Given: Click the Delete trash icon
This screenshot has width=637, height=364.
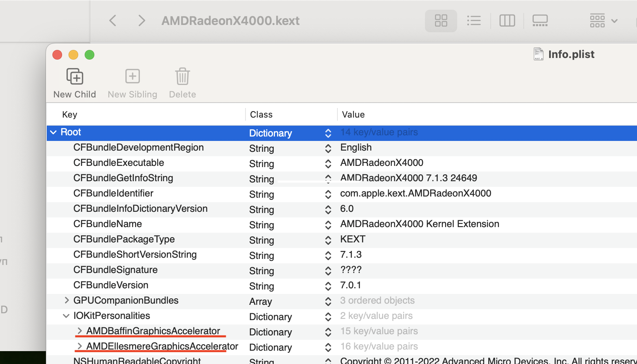Looking at the screenshot, I should click(x=182, y=77).
